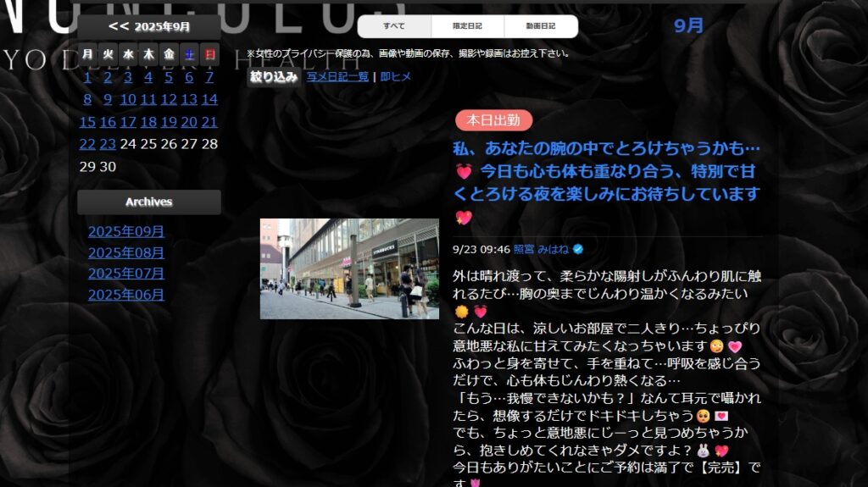Open the 2025年06月 archive
868x487 pixels.
pos(126,295)
